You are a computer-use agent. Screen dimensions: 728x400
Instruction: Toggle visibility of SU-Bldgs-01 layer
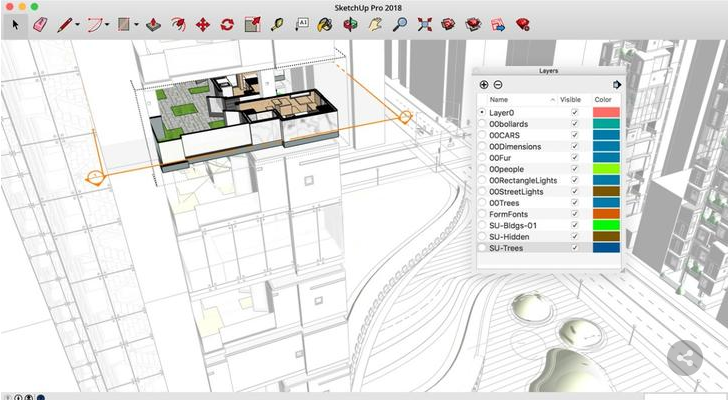pyautogui.click(x=575, y=225)
